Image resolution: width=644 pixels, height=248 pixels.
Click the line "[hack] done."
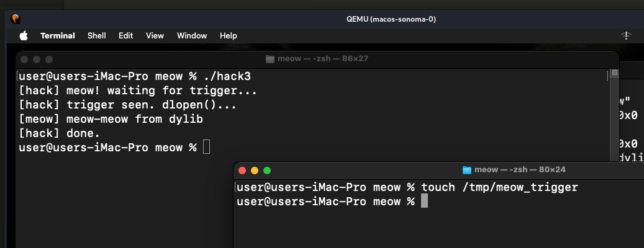(x=60, y=134)
